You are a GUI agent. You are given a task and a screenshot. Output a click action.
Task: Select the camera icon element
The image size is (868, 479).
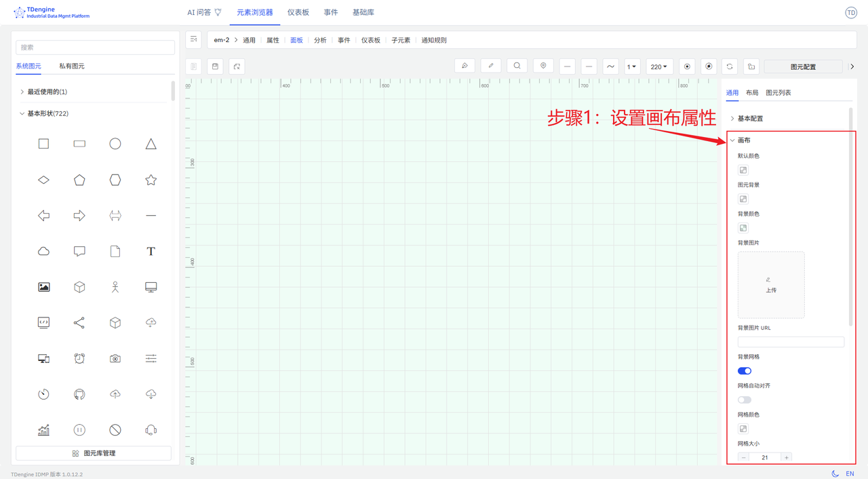[115, 358]
